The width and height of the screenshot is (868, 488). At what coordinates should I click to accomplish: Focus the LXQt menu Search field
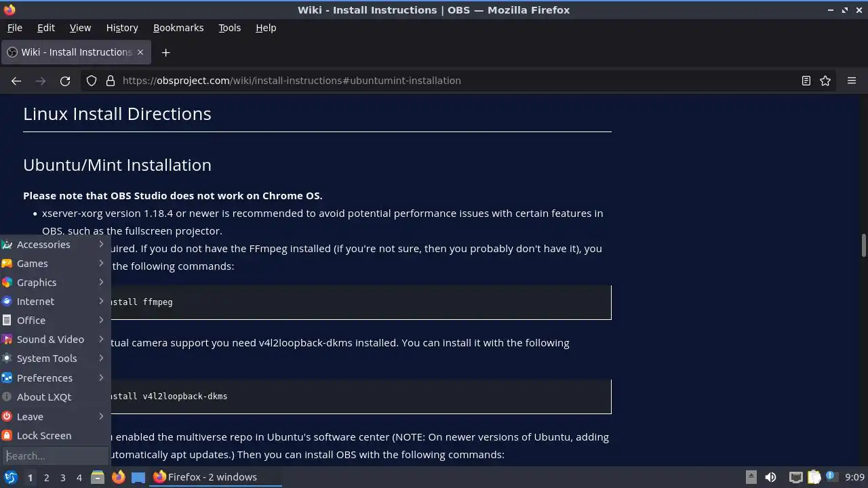pyautogui.click(x=55, y=456)
